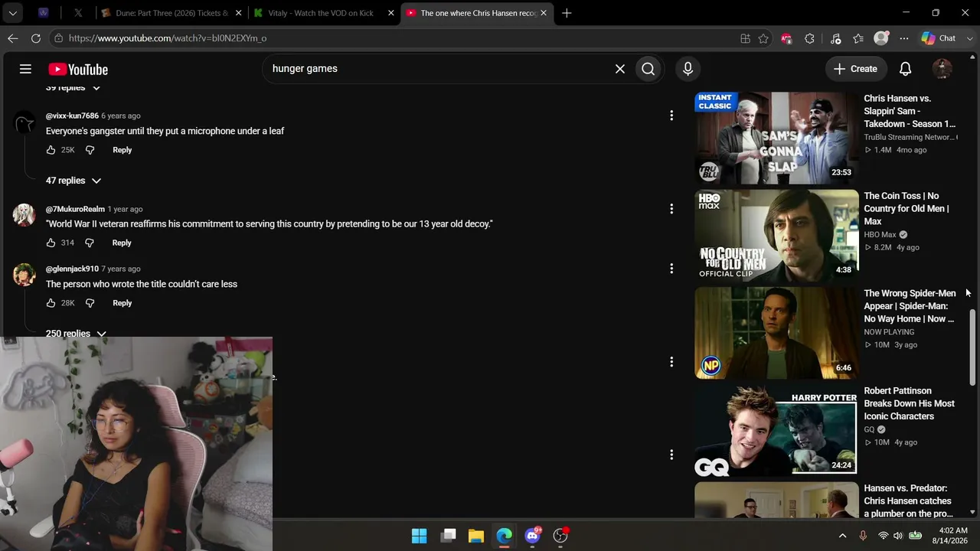
Task: Open options menu for @vixx-kun7686 comment
Action: 671,116
